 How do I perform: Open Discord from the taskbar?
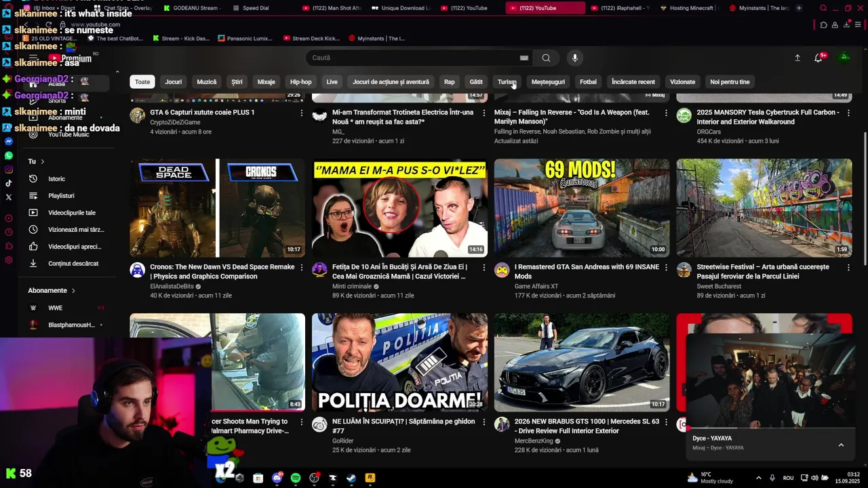pos(277,478)
